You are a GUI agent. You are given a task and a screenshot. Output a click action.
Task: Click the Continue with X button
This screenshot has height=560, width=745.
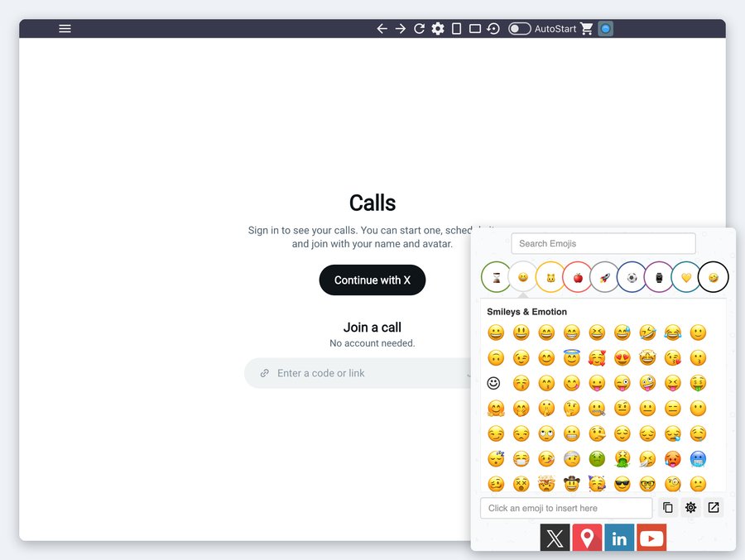[372, 280]
